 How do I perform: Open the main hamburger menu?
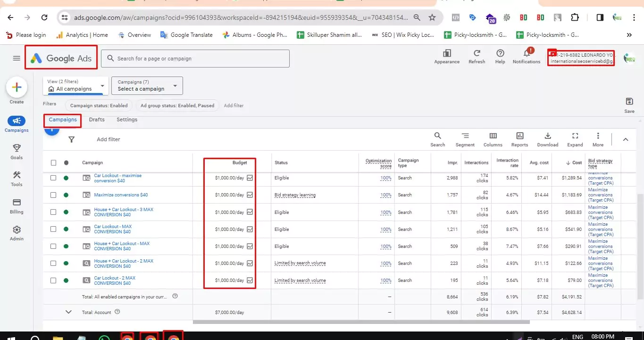[17, 58]
